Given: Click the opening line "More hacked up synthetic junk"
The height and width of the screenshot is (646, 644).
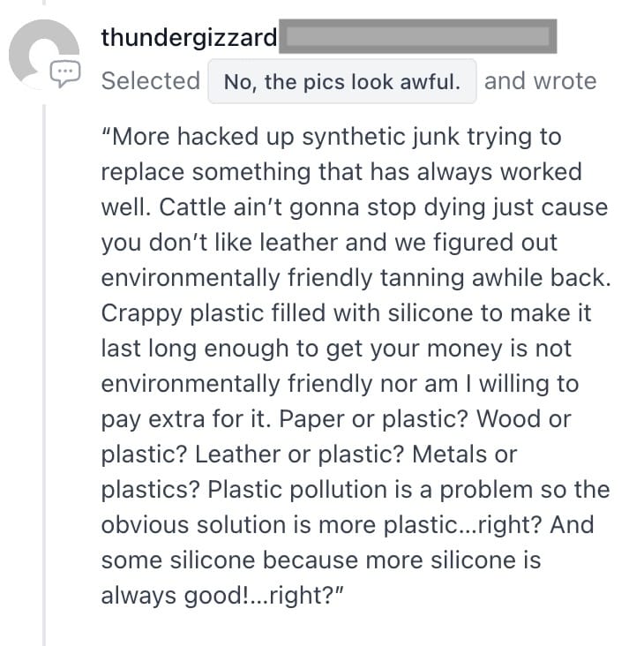Looking at the screenshot, I should [281, 137].
